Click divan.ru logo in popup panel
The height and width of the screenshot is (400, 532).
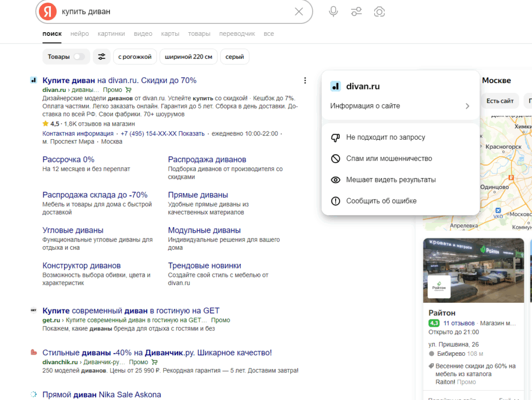(336, 86)
